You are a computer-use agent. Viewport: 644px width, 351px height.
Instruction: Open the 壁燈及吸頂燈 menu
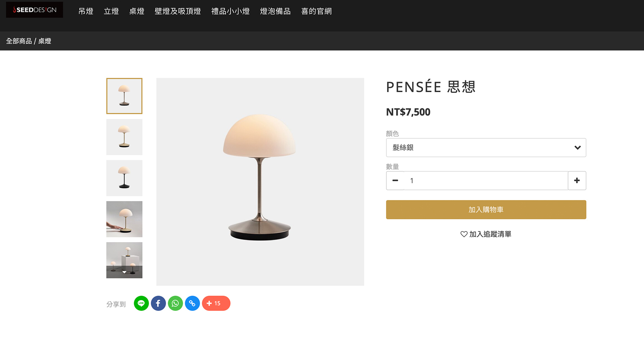click(x=178, y=11)
